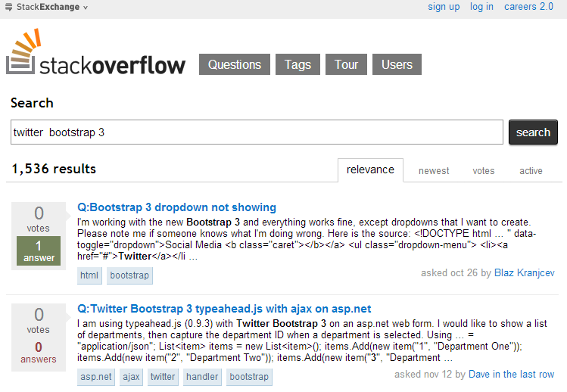Go to the Questions page
The width and height of the screenshot is (567, 392).
235,64
